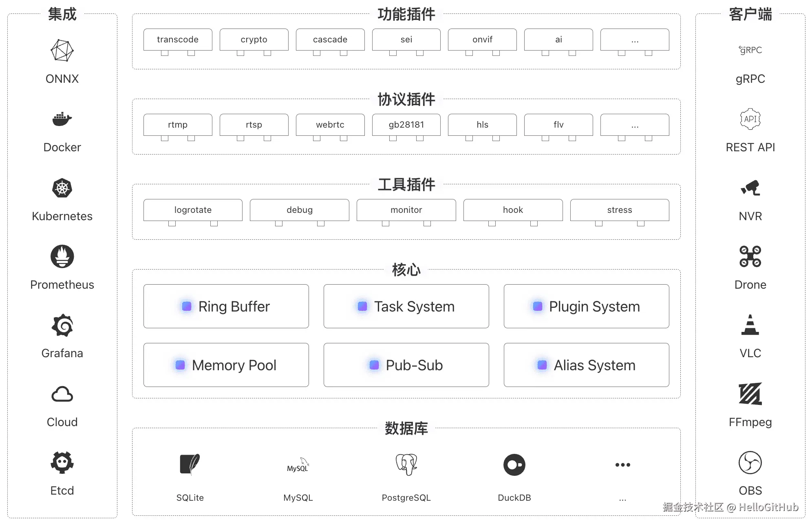Select the Kubernetes wheel icon
812x526 pixels.
(62, 188)
